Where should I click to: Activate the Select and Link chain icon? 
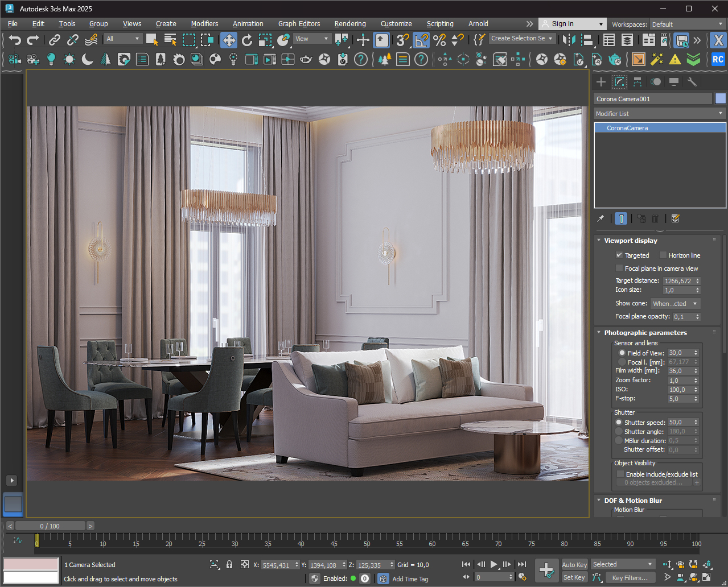(55, 40)
